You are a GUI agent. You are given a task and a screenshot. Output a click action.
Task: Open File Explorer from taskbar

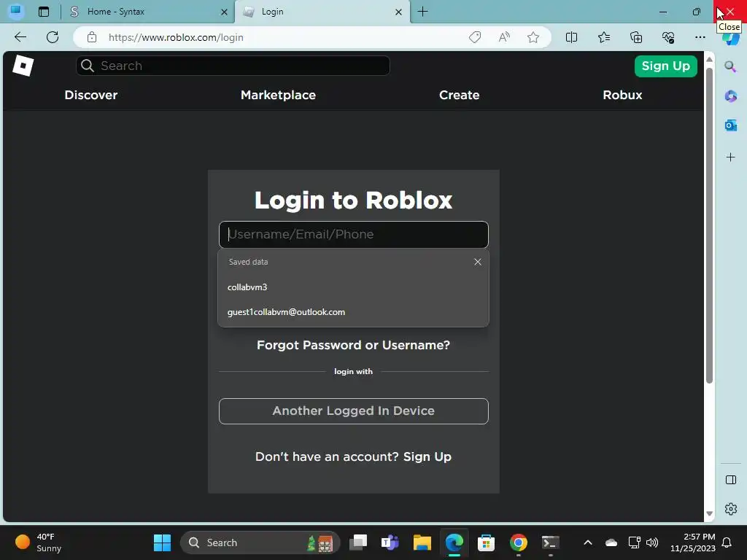click(x=422, y=542)
